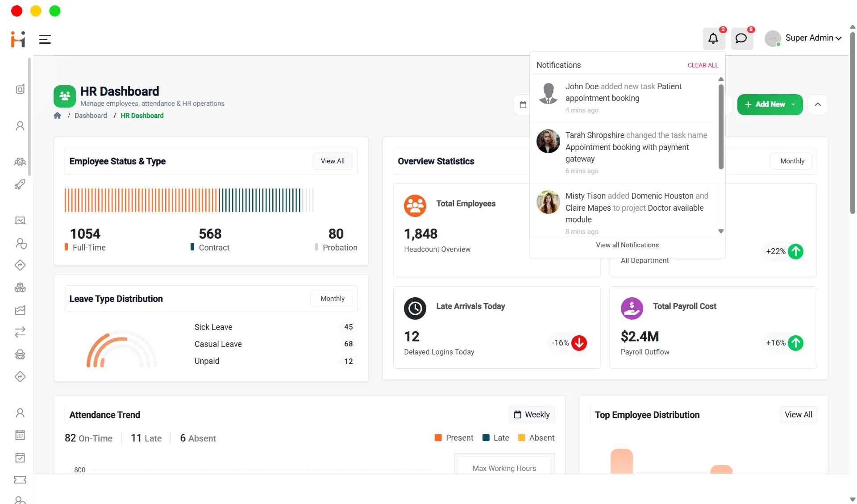Open the square dashboard sidebar icon
857x504 pixels.
[x=20, y=89]
